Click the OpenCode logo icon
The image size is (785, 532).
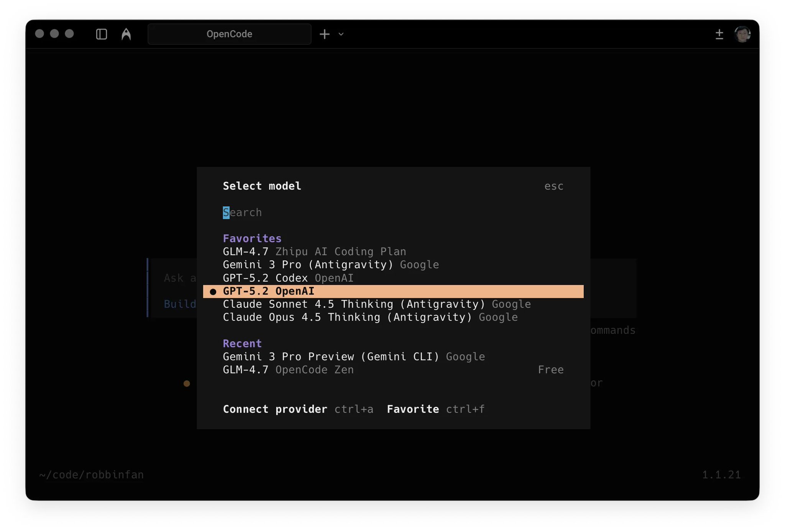coord(126,34)
